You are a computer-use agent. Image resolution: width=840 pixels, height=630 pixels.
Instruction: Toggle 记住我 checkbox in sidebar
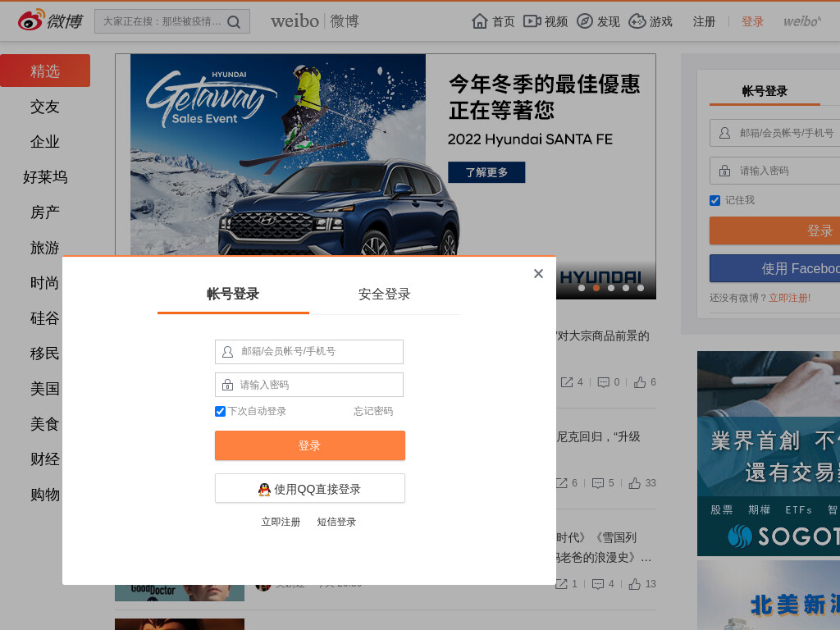[x=714, y=200]
